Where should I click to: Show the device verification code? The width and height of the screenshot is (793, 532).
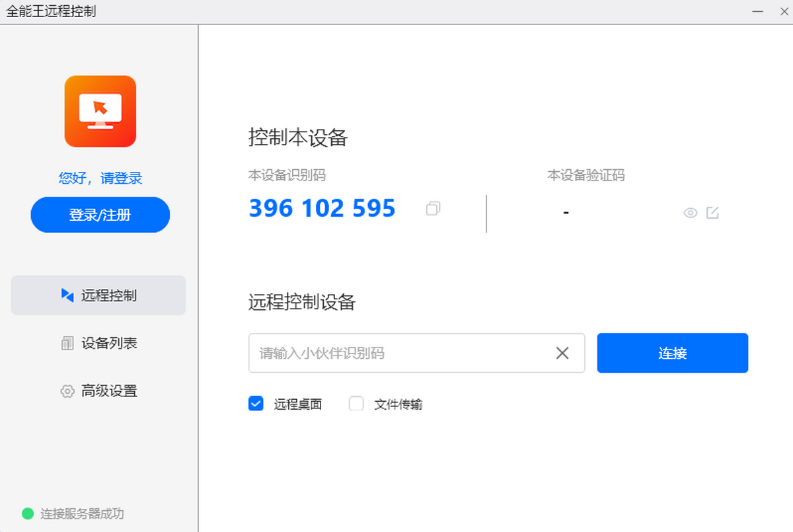[x=690, y=213]
